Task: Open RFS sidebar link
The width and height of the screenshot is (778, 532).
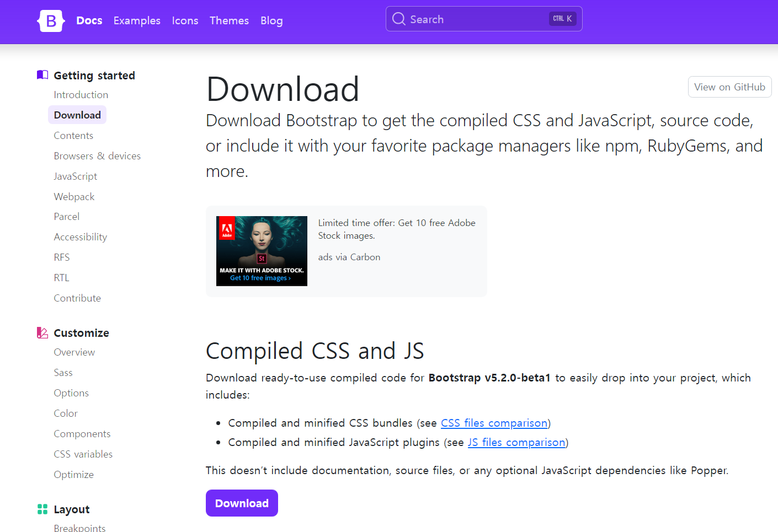Action: [62, 257]
